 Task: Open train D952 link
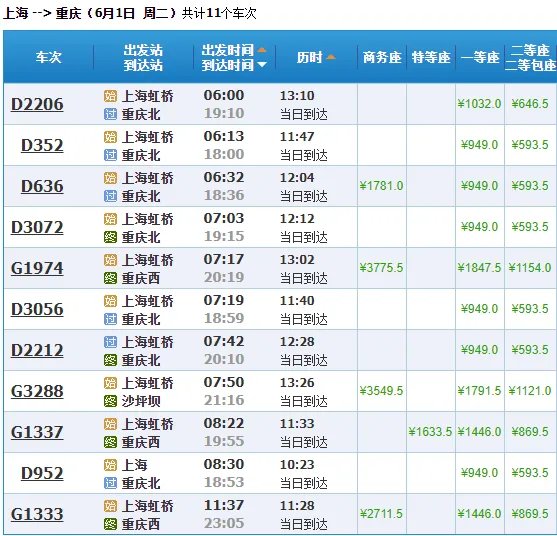point(42,473)
